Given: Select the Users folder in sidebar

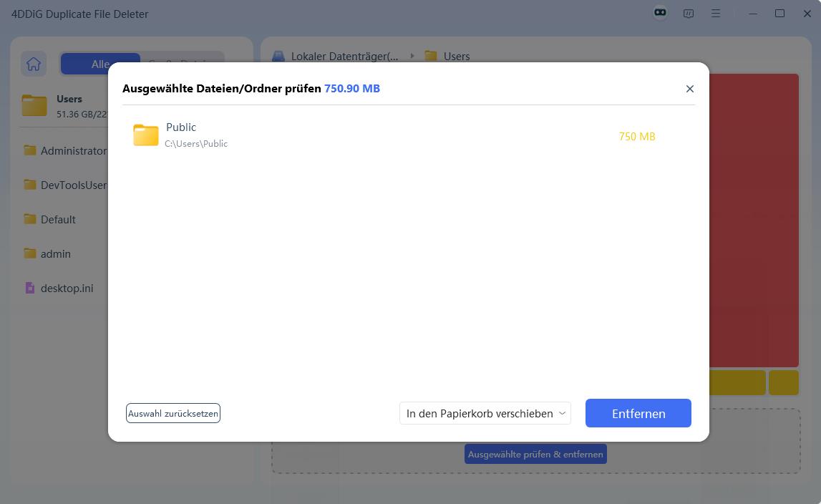Looking at the screenshot, I should click(64, 106).
